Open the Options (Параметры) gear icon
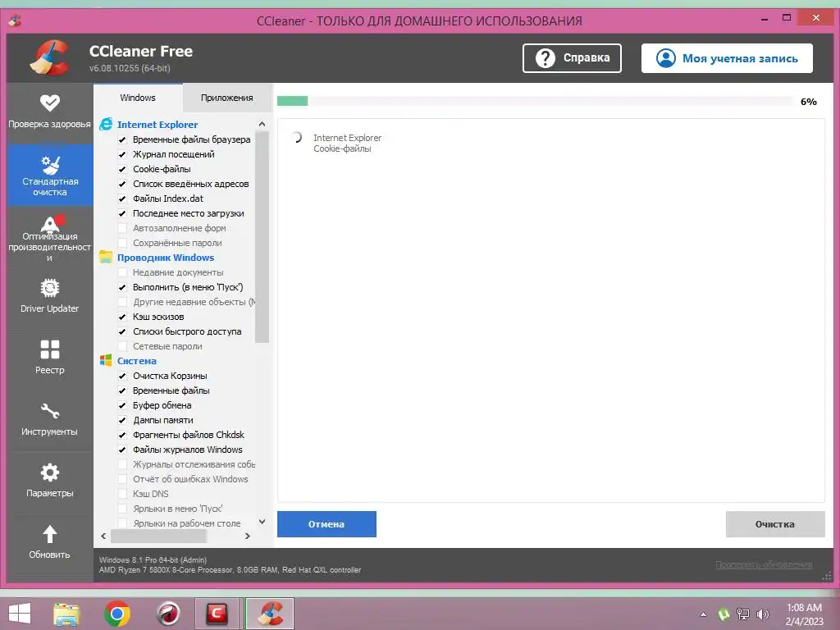 pyautogui.click(x=50, y=472)
